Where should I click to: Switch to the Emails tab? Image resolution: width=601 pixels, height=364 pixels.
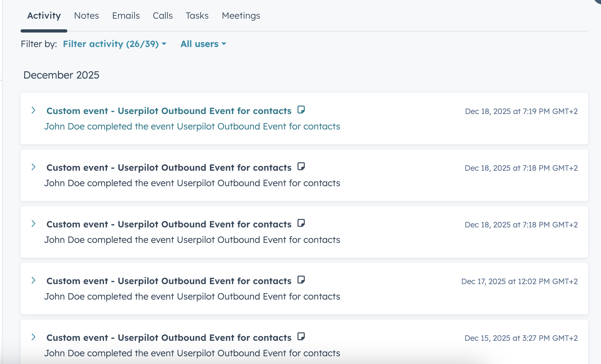pyautogui.click(x=126, y=15)
